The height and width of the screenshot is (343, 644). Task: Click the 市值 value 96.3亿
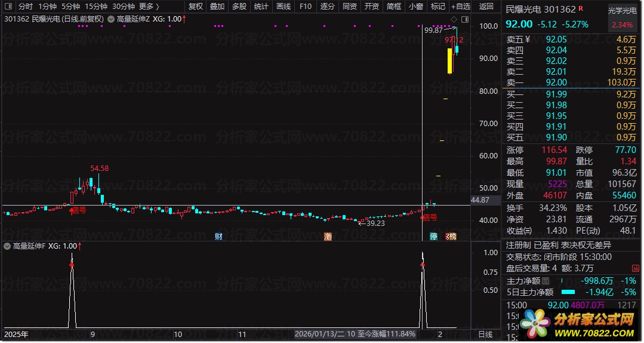point(624,173)
